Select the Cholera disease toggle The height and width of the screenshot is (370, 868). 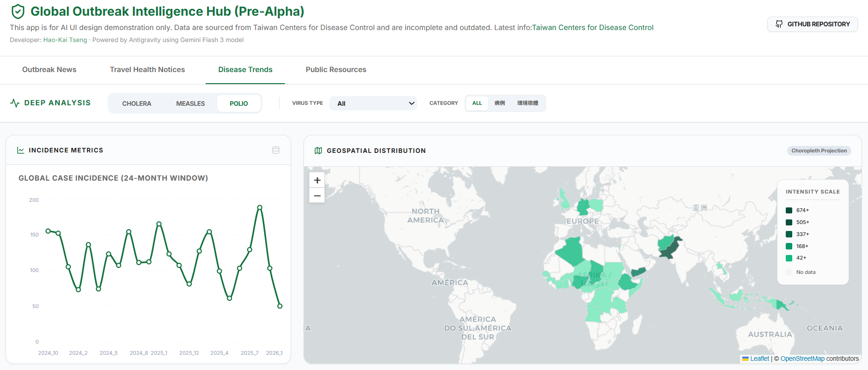137,103
